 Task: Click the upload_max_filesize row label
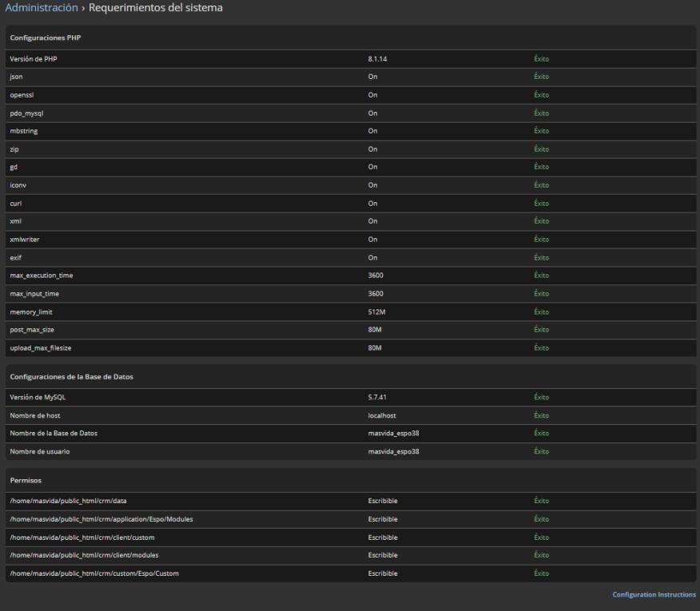coord(38,347)
